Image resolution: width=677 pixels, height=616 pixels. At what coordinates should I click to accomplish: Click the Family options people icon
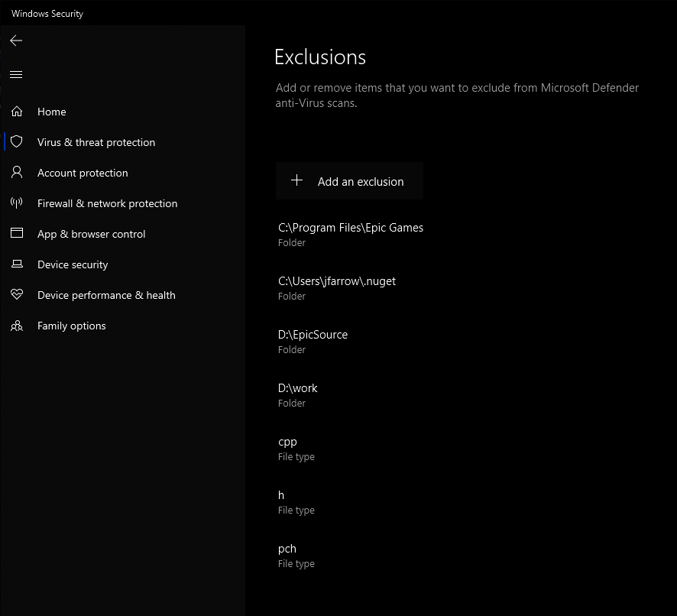pos(17,326)
